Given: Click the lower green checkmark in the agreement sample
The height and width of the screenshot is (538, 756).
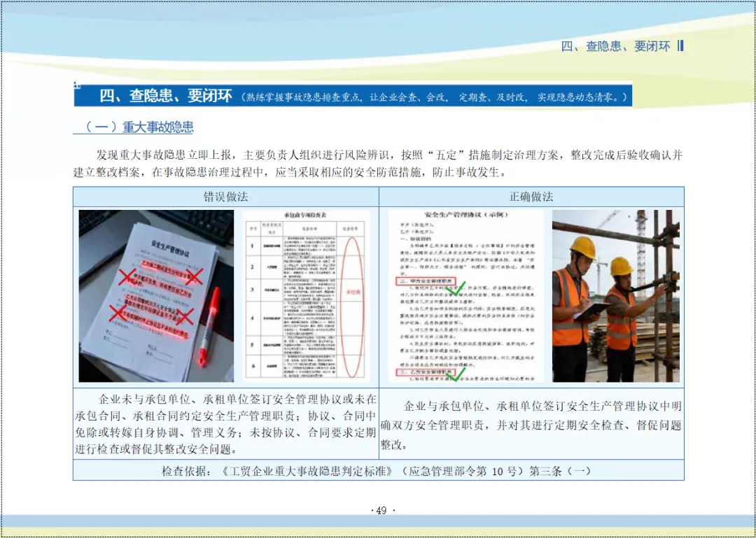Looking at the screenshot, I should 455,374.
